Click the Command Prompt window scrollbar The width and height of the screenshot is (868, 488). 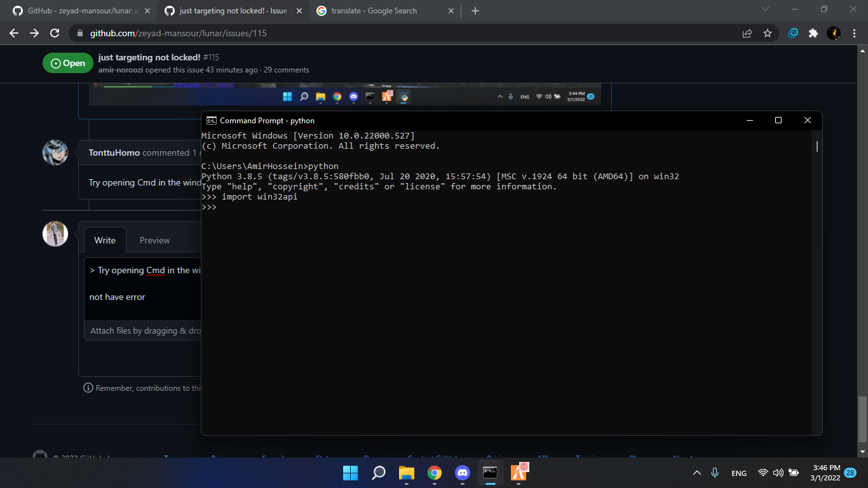816,146
